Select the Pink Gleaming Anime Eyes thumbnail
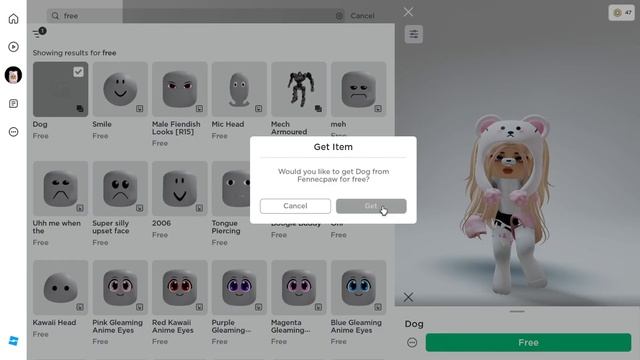This screenshot has width=640, height=360. pos(120,288)
